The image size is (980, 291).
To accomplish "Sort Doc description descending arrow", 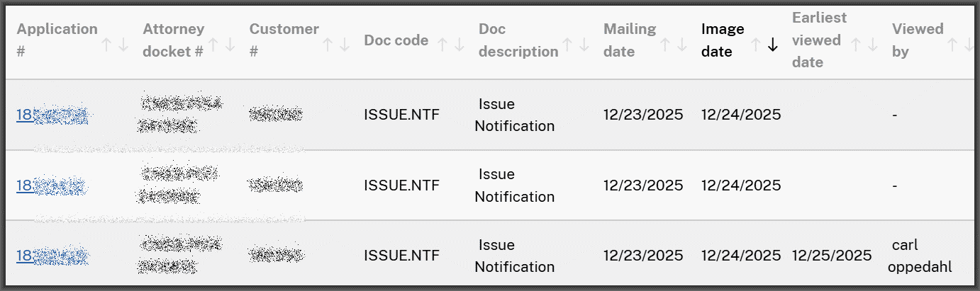I will pyautogui.click(x=584, y=45).
